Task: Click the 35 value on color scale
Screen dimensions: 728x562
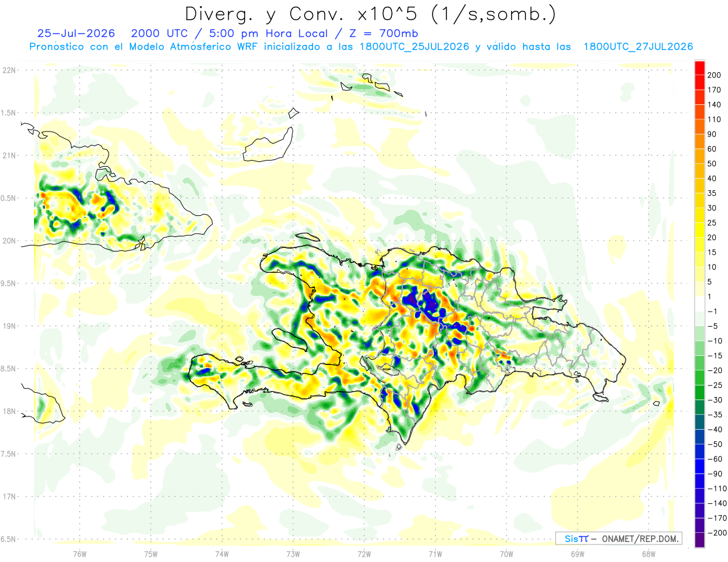Action: 712,193
